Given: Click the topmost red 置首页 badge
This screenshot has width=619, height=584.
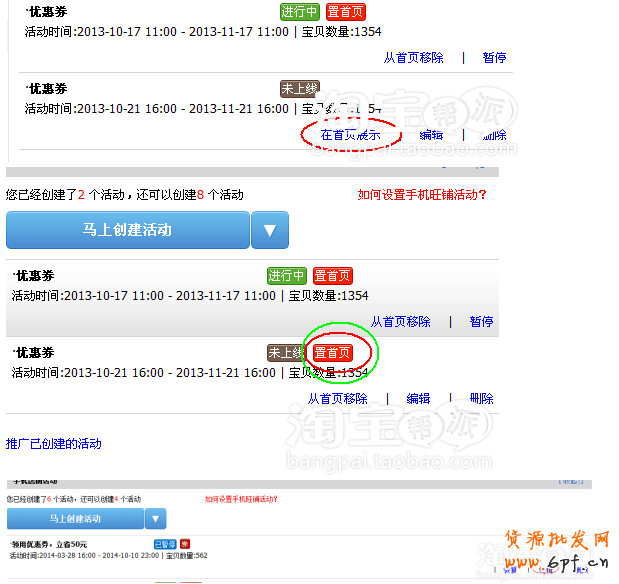Looking at the screenshot, I should [x=345, y=12].
